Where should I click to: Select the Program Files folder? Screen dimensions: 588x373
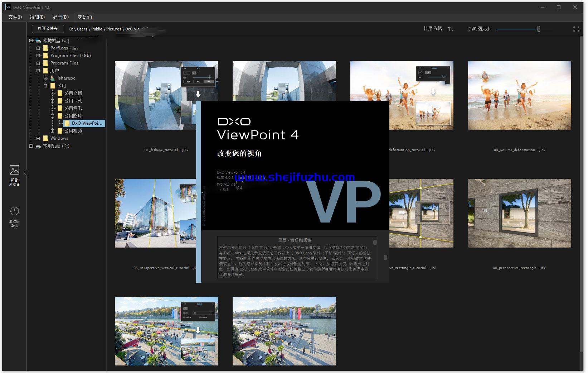pos(64,63)
